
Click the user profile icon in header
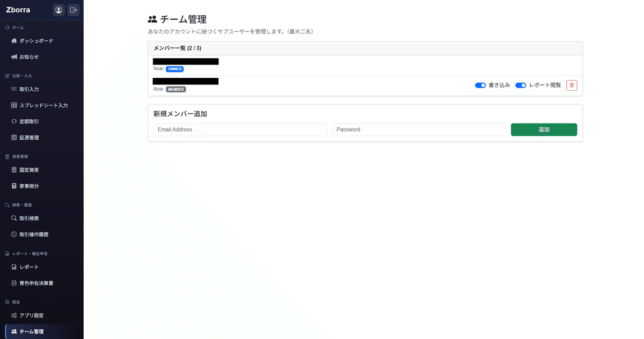pos(58,10)
